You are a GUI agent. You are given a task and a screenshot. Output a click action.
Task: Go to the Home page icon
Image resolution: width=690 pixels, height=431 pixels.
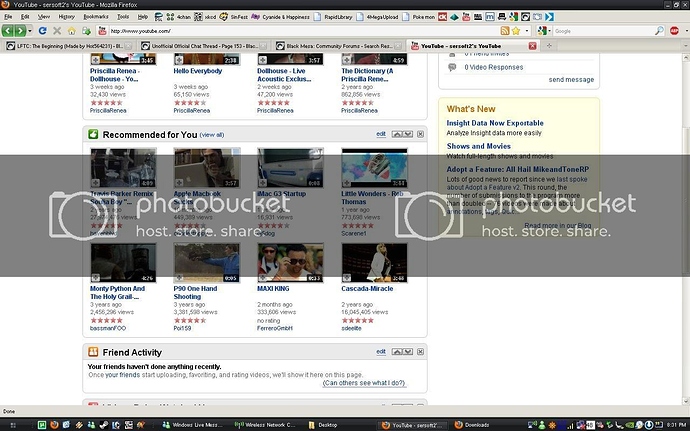(x=71, y=31)
